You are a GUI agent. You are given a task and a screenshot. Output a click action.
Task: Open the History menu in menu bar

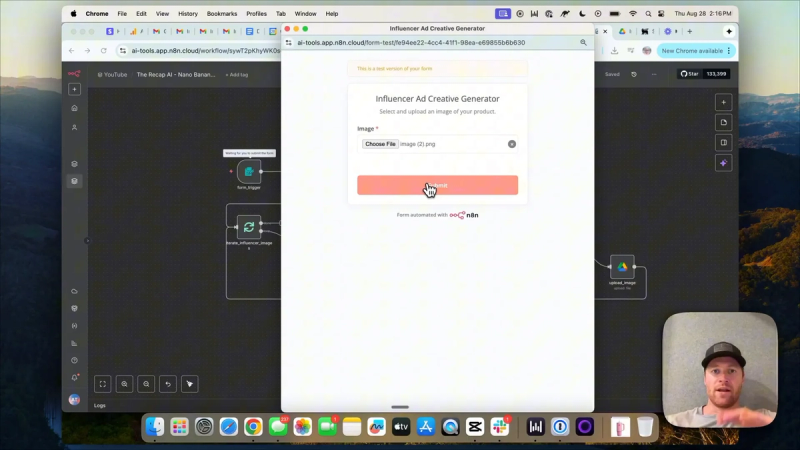[x=188, y=14]
